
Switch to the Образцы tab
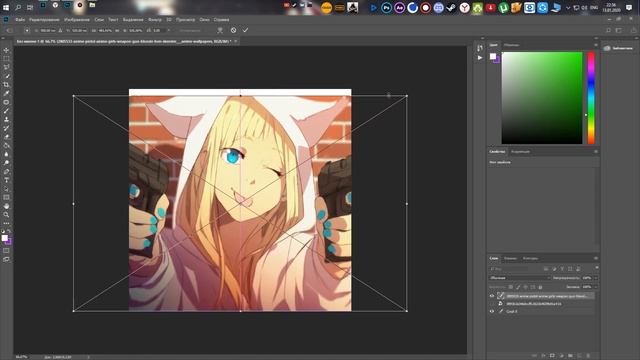(511, 45)
